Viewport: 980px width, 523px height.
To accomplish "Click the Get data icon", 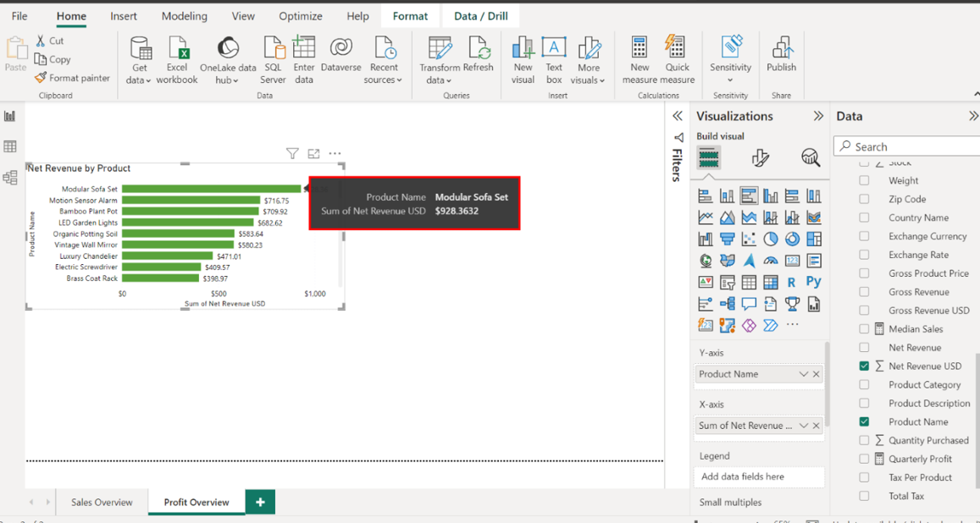I will click(x=140, y=51).
